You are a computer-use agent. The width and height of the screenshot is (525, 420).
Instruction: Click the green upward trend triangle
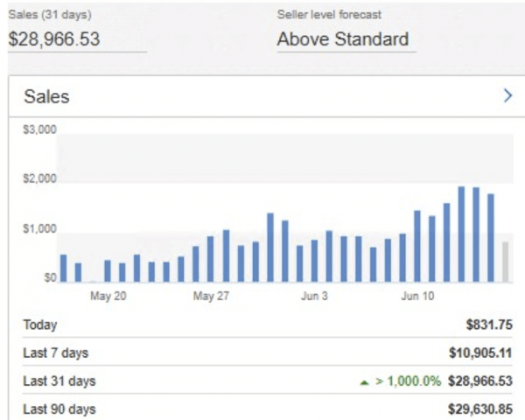click(363, 382)
